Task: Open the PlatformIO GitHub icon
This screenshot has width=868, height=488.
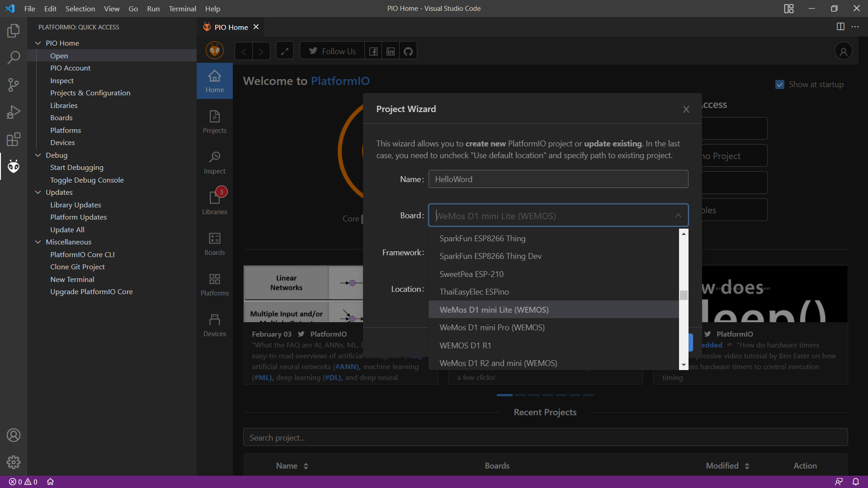Action: 408,51
